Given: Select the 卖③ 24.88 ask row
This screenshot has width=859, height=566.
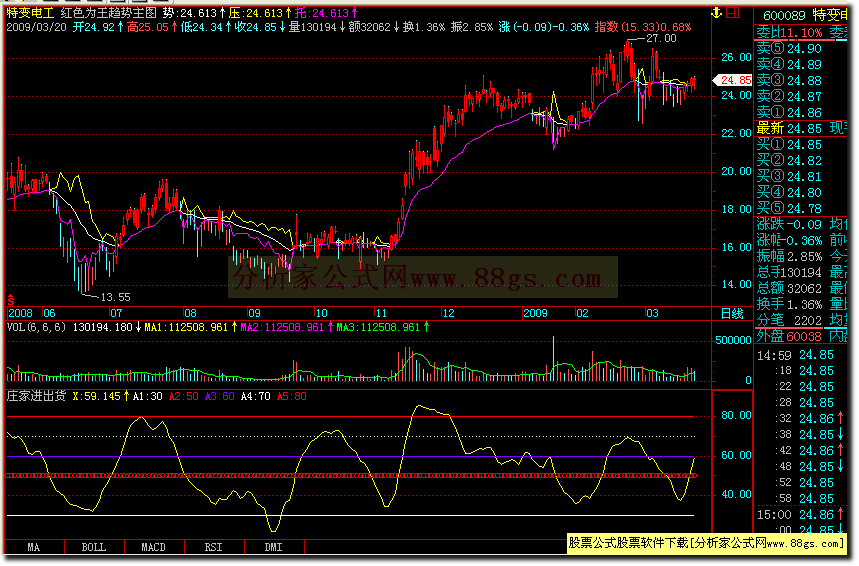Looking at the screenshot, I should [789, 81].
